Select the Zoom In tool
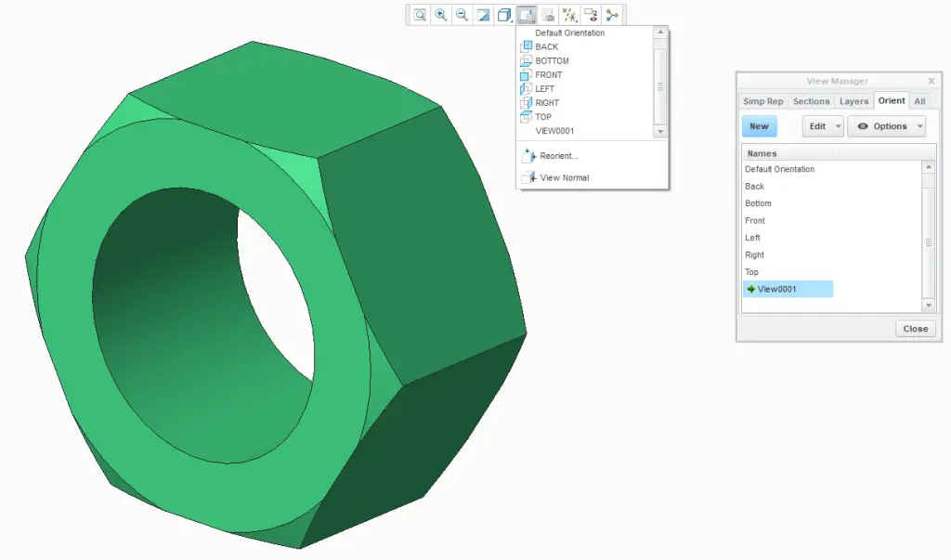Screen dimensions: 951x560 [440, 14]
